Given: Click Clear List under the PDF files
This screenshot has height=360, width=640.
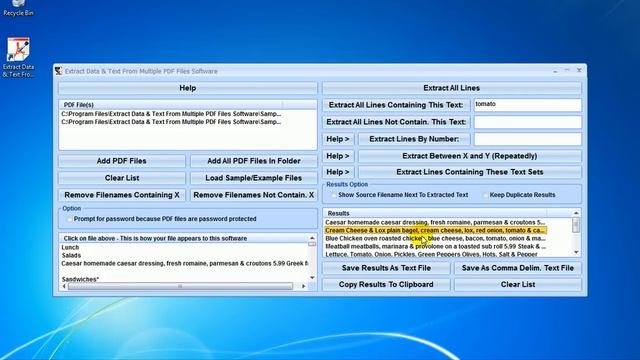Looking at the screenshot, I should 122,178.
